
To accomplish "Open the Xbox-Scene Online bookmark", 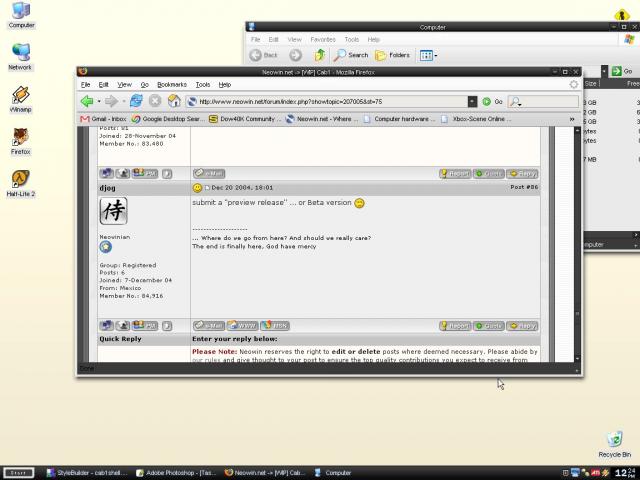I will click(476, 119).
